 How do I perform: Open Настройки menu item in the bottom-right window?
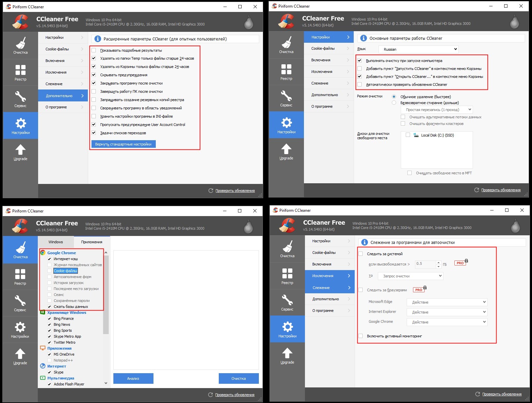coord(330,241)
